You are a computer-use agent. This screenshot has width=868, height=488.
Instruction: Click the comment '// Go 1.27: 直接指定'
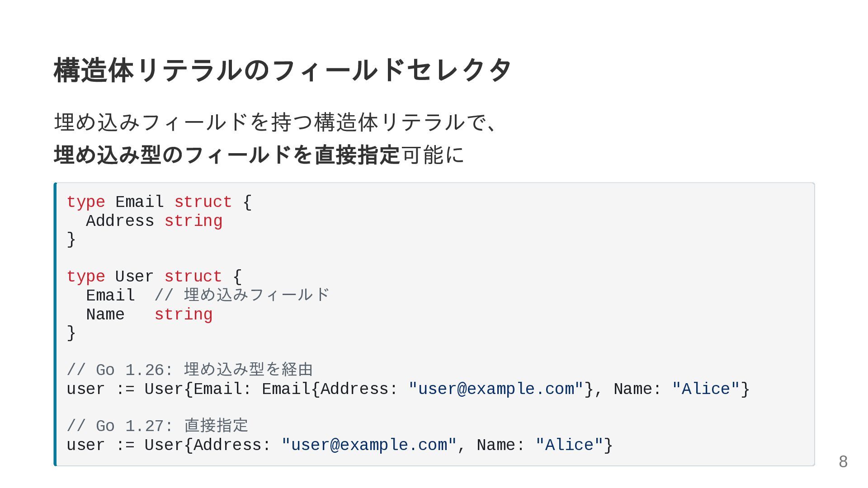click(157, 426)
